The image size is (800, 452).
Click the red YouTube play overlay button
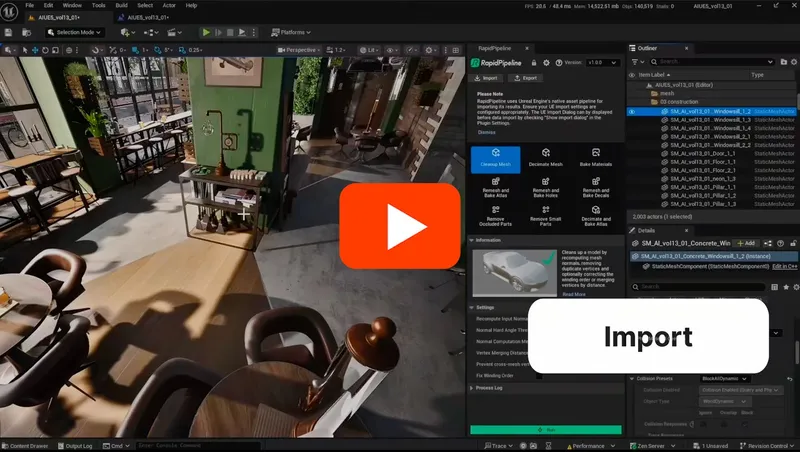click(400, 226)
